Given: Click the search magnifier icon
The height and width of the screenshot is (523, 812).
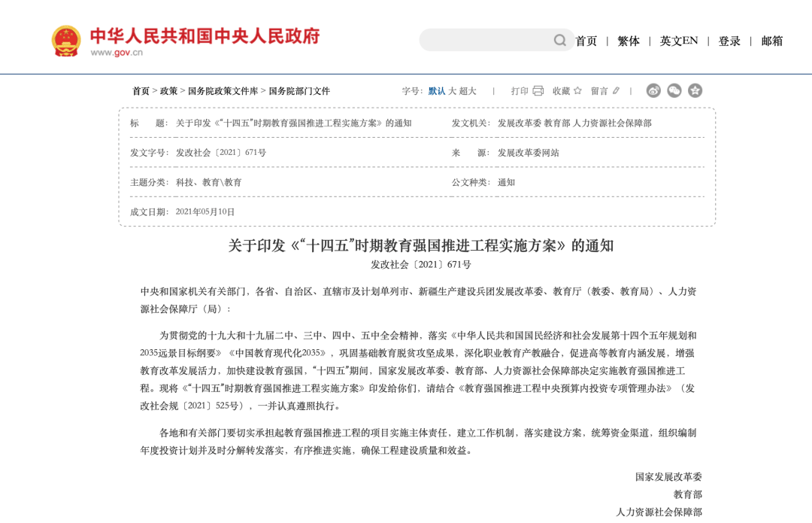Looking at the screenshot, I should click(559, 41).
